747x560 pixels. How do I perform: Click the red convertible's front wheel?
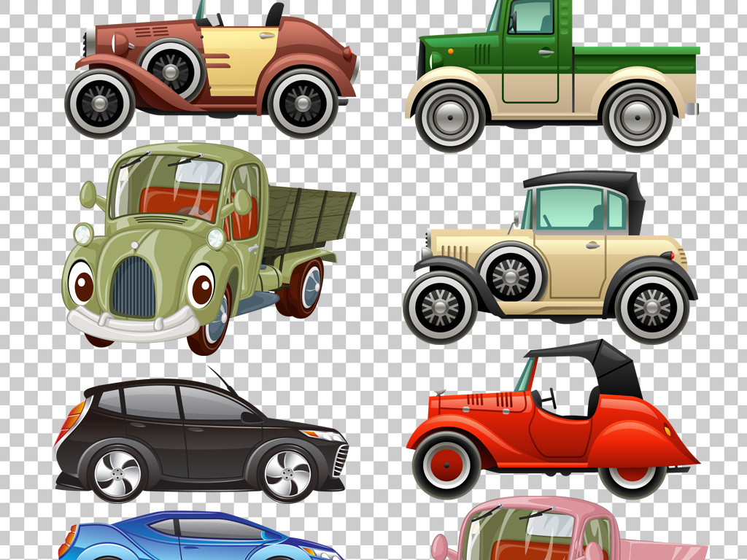tap(447, 464)
